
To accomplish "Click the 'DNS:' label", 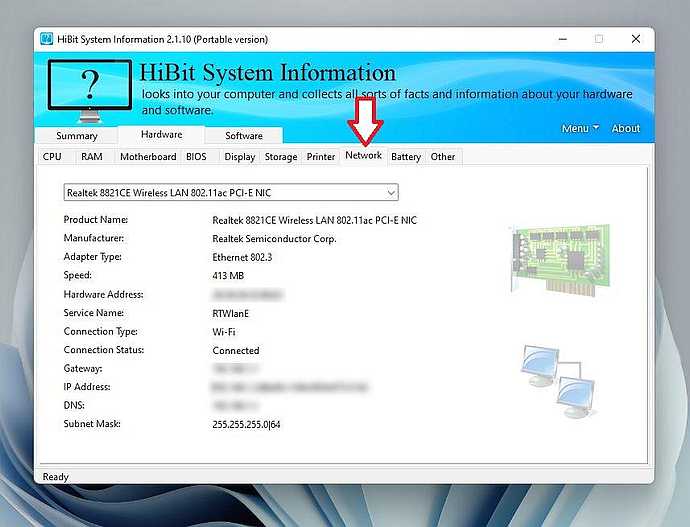I will (74, 405).
